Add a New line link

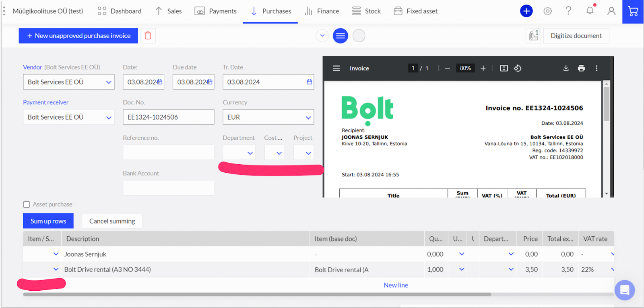tap(396, 285)
